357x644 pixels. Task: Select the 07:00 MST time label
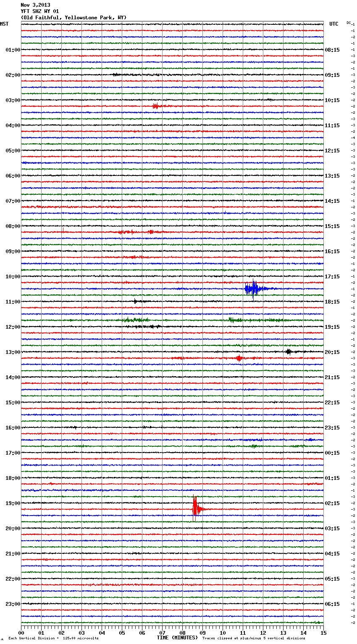[13, 201]
